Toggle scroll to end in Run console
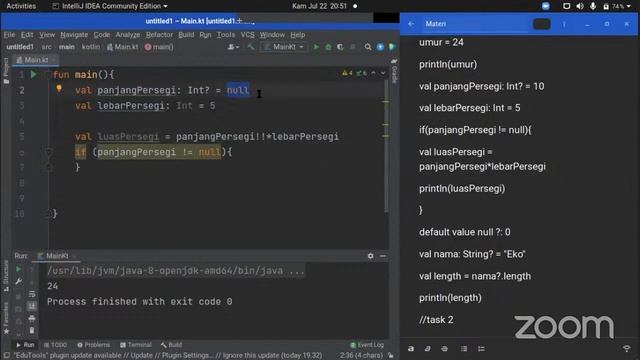This screenshot has width=640, height=360. click(x=32, y=306)
